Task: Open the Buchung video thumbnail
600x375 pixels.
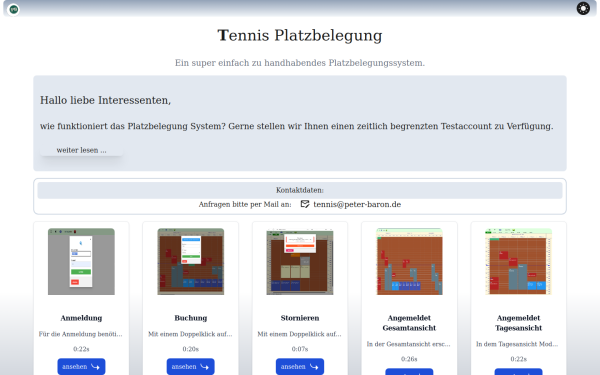Action: [191, 262]
